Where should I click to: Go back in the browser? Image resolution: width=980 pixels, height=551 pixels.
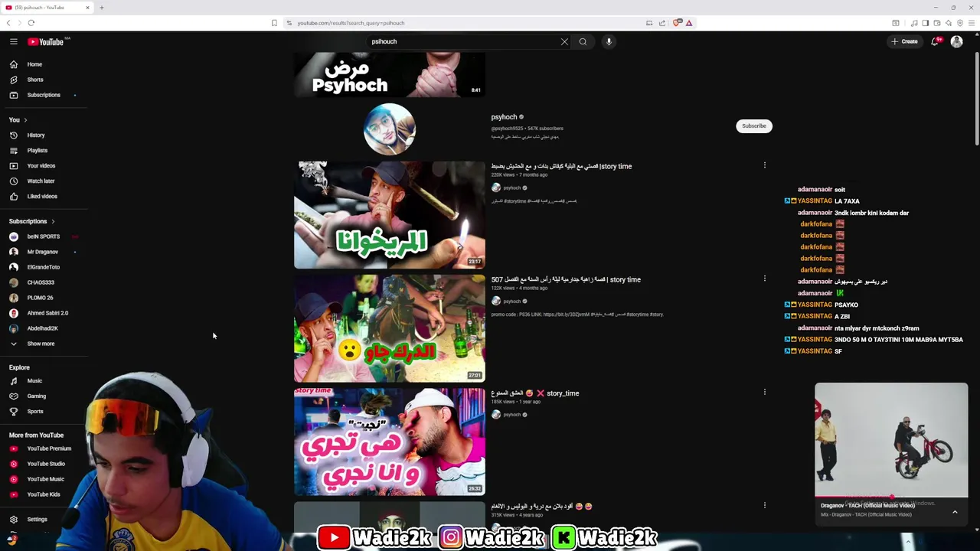8,23
